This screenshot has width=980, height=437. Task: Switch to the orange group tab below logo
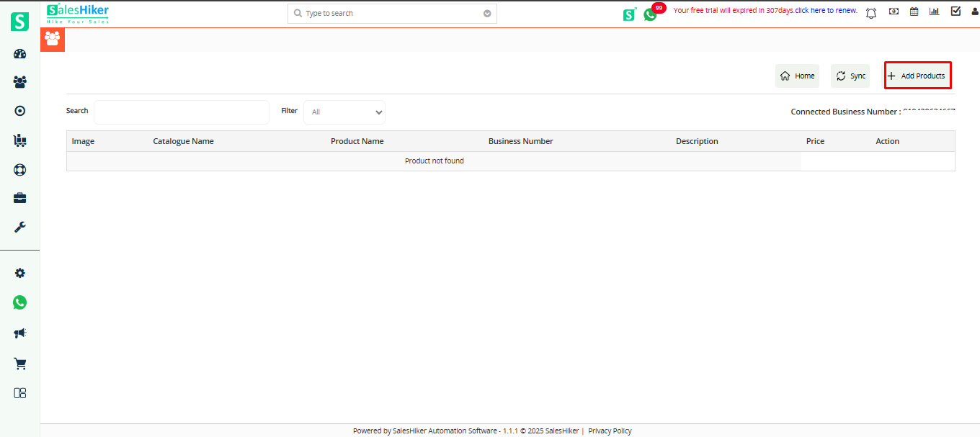pos(52,40)
